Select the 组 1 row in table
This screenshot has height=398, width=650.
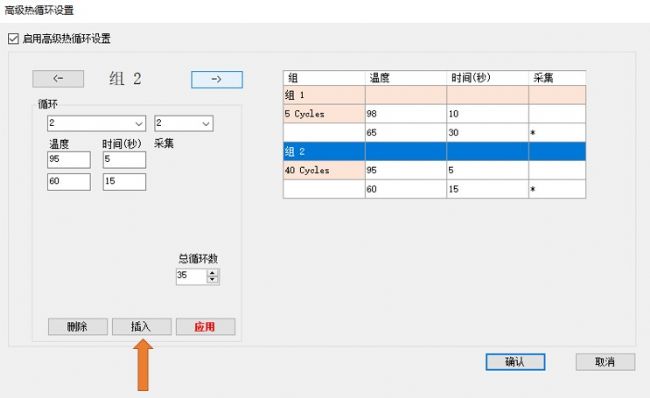pyautogui.click(x=434, y=95)
